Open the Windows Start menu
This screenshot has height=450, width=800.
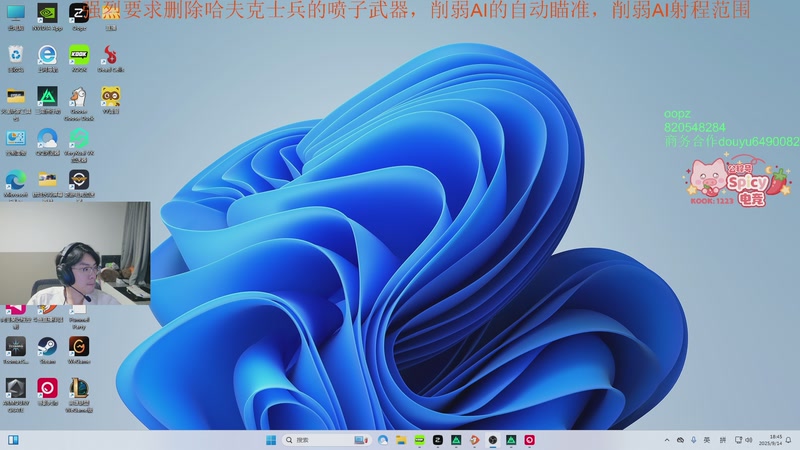(271, 440)
